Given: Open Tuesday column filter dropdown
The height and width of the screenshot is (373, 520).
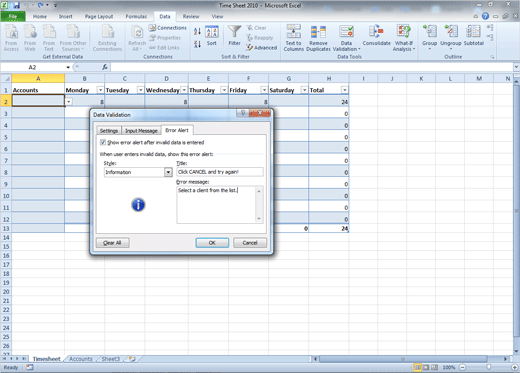Looking at the screenshot, I should 140,90.
